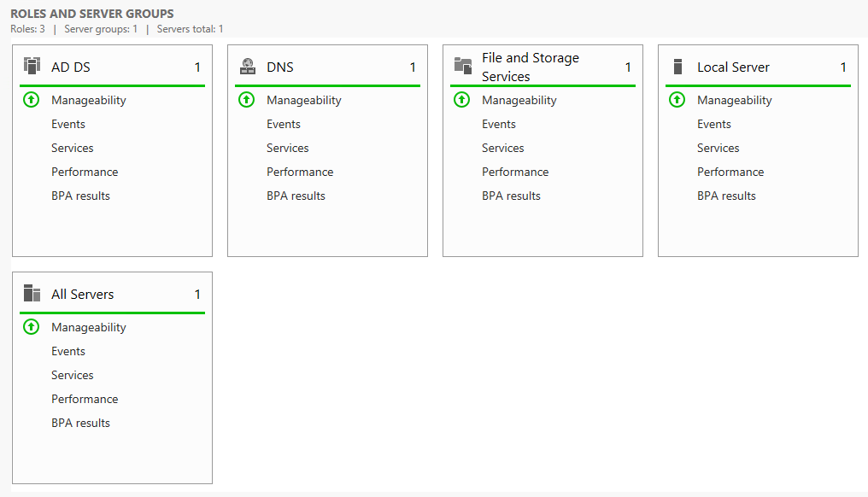Viewport: 868px width, 497px height.
Task: Click the AD DS role icon
Action: click(x=32, y=66)
